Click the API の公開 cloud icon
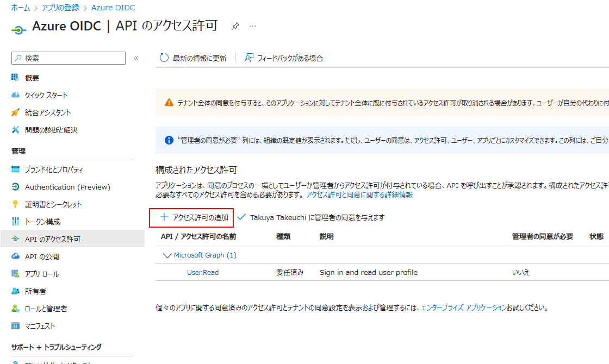The width and height of the screenshot is (609, 364). tap(15, 256)
